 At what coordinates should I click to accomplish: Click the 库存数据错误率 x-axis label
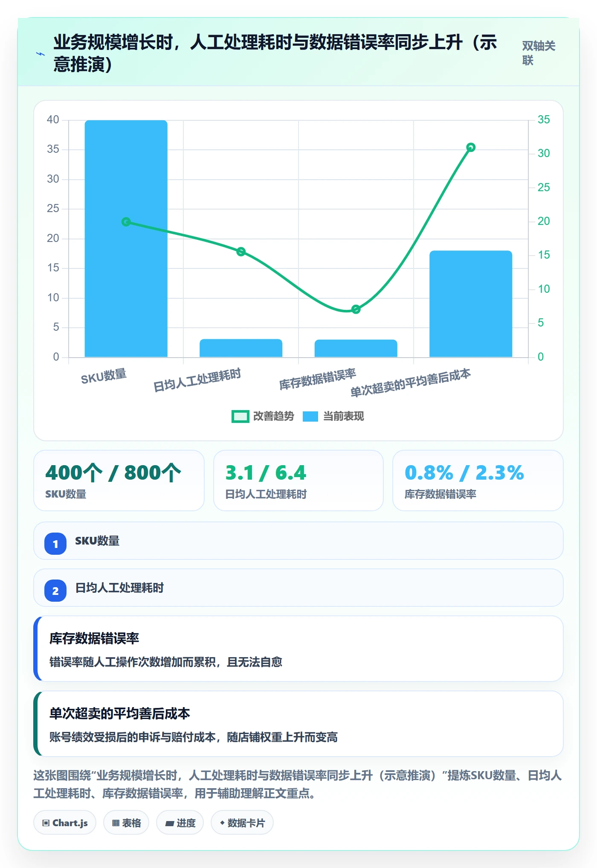[318, 379]
